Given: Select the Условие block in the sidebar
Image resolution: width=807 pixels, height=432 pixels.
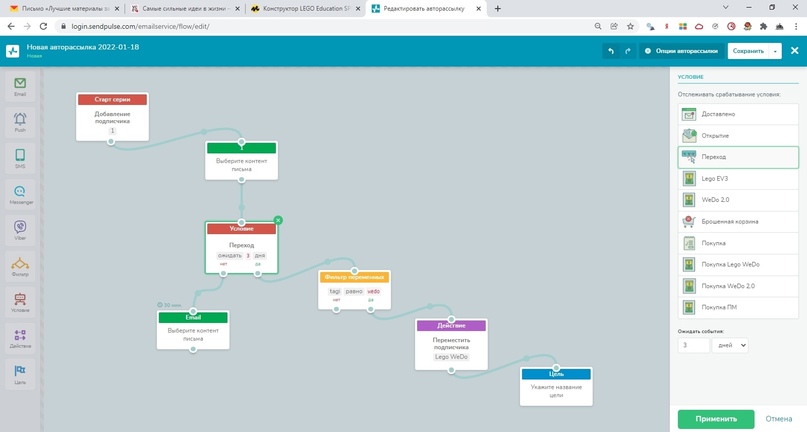Looking at the screenshot, I should tap(20, 303).
